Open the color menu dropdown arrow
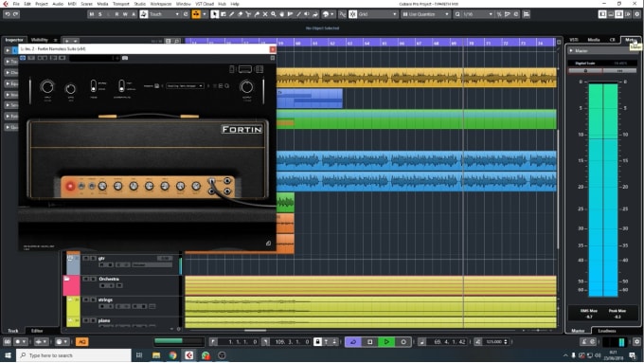644x363 pixels. tap(331, 14)
